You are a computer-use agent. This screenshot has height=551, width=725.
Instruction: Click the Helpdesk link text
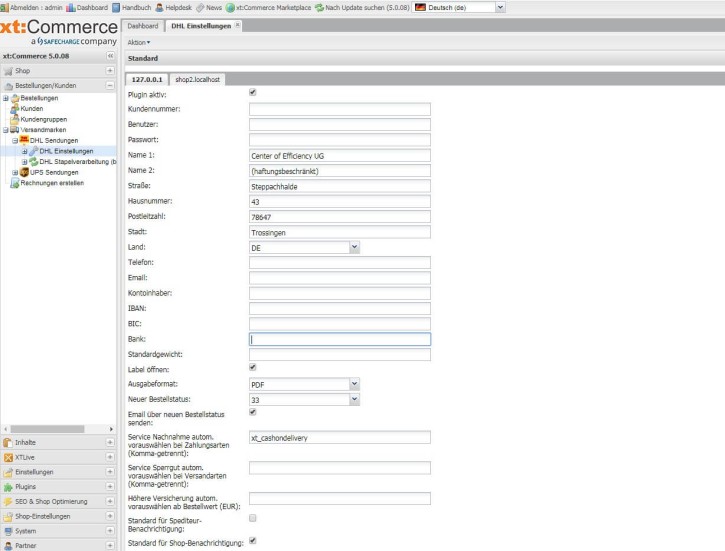178,7
